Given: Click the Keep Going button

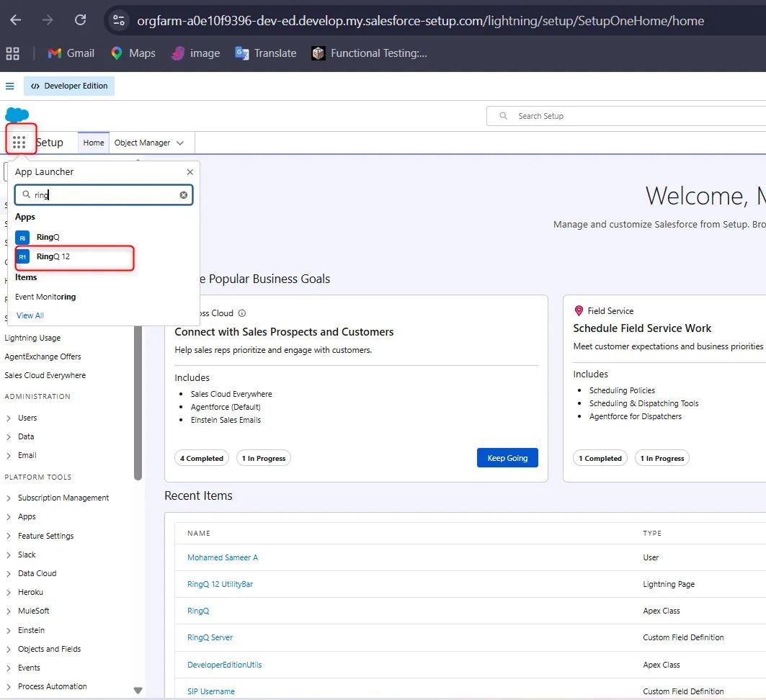Looking at the screenshot, I should point(507,458).
